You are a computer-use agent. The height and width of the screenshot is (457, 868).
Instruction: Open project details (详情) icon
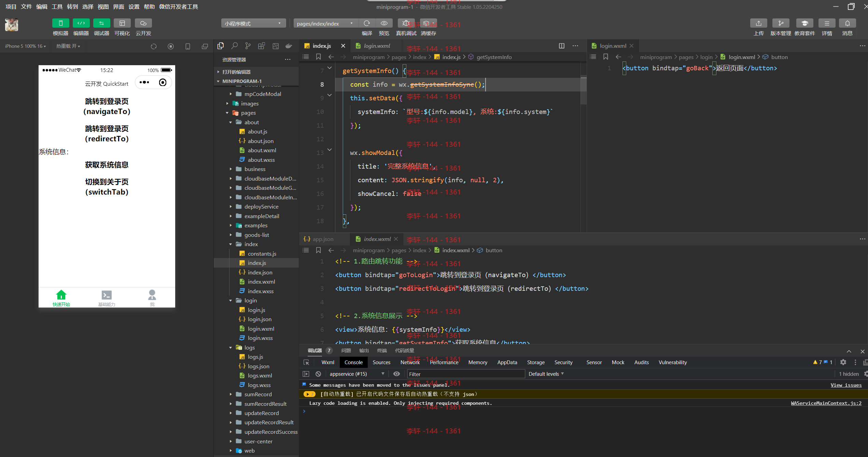(827, 23)
